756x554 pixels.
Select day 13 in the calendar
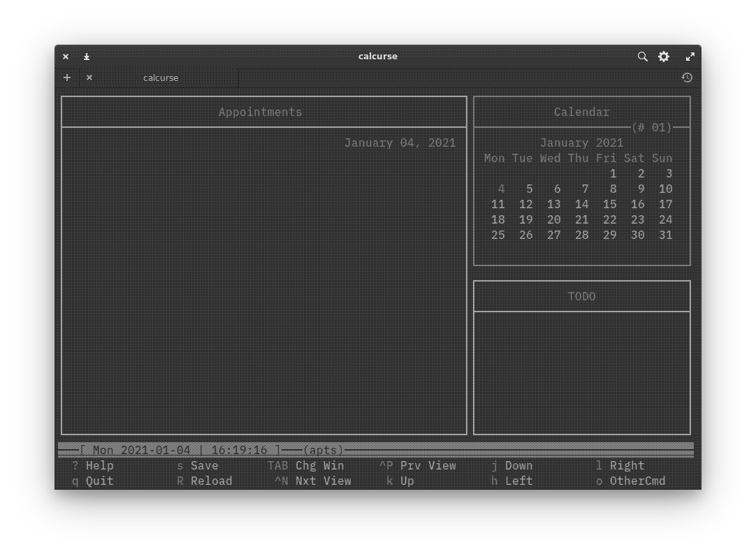click(553, 205)
